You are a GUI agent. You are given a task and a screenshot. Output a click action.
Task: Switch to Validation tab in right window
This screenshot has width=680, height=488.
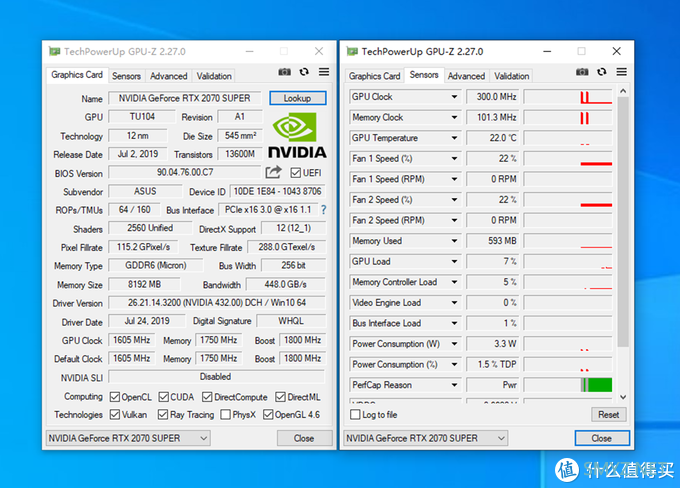(x=511, y=76)
